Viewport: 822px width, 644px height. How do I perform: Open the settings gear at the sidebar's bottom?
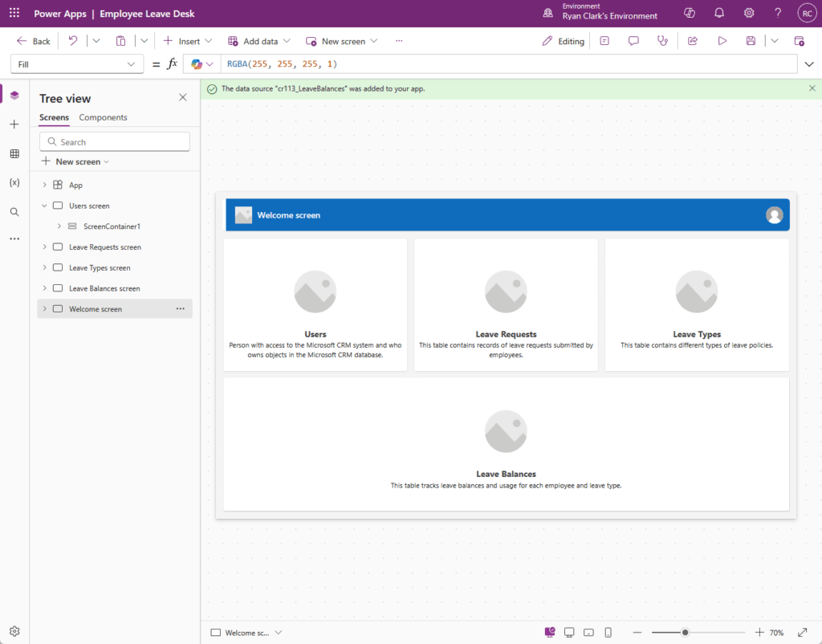pos(14,631)
